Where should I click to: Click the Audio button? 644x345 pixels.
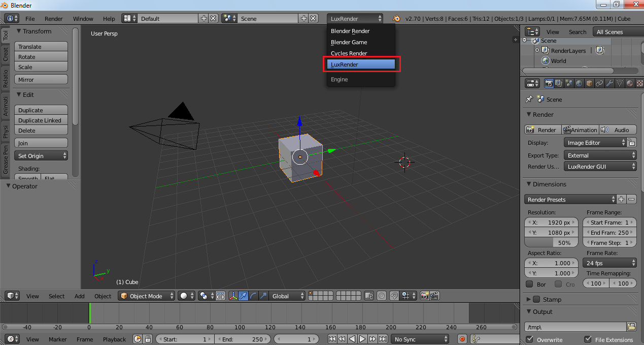(x=618, y=130)
